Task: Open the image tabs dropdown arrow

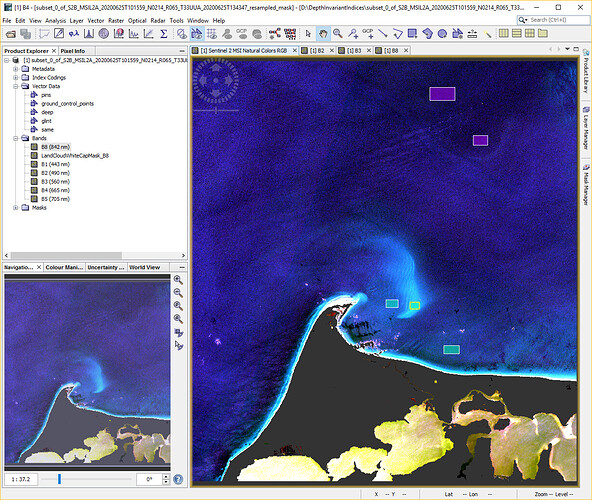Action: (x=567, y=49)
